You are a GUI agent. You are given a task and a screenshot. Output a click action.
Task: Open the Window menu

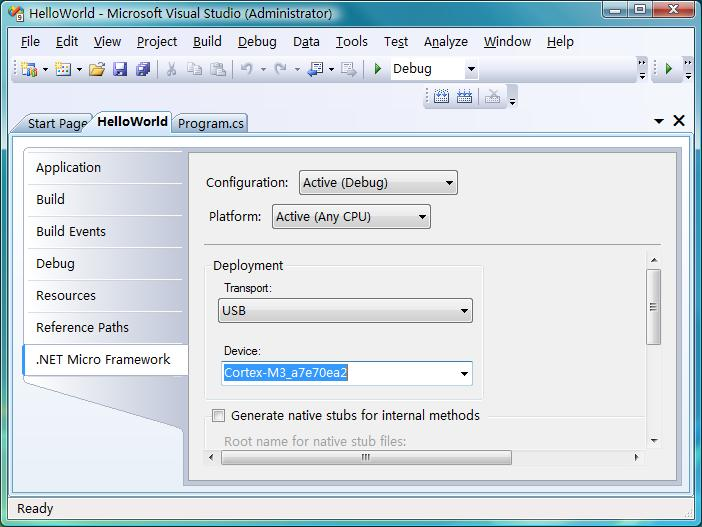pyautogui.click(x=507, y=42)
